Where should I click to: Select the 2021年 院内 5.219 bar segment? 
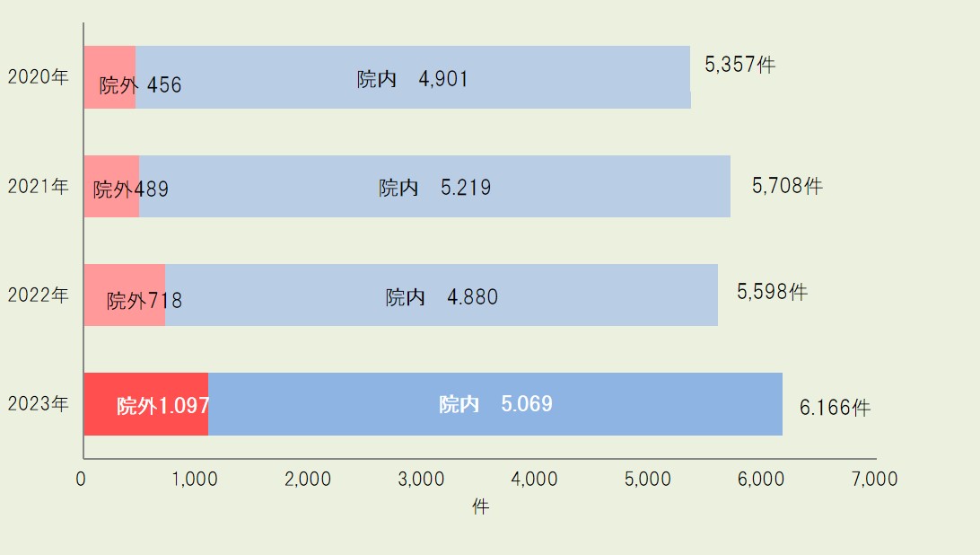(x=435, y=187)
